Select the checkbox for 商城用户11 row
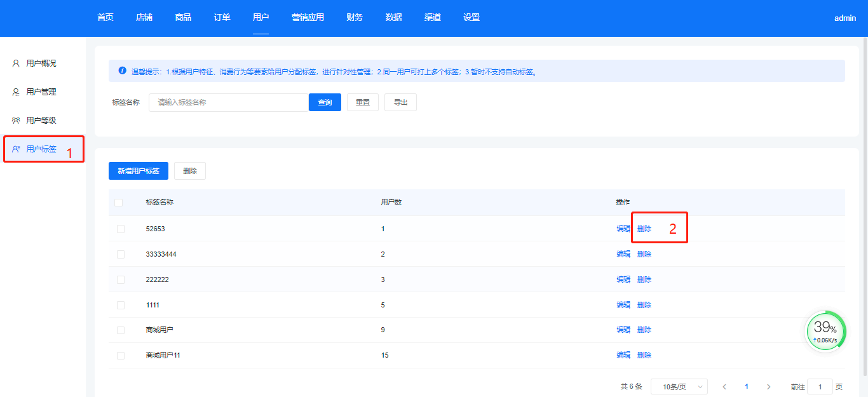 point(121,356)
